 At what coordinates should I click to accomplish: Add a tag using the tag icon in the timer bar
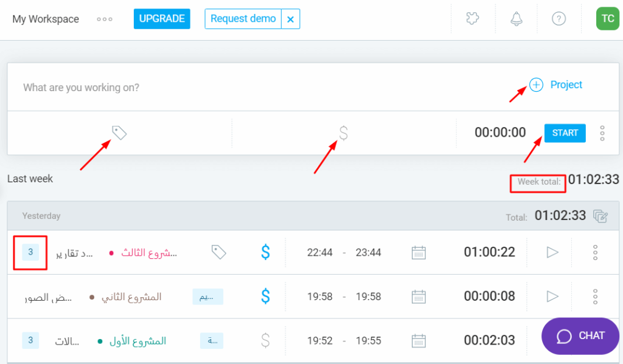pos(119,132)
